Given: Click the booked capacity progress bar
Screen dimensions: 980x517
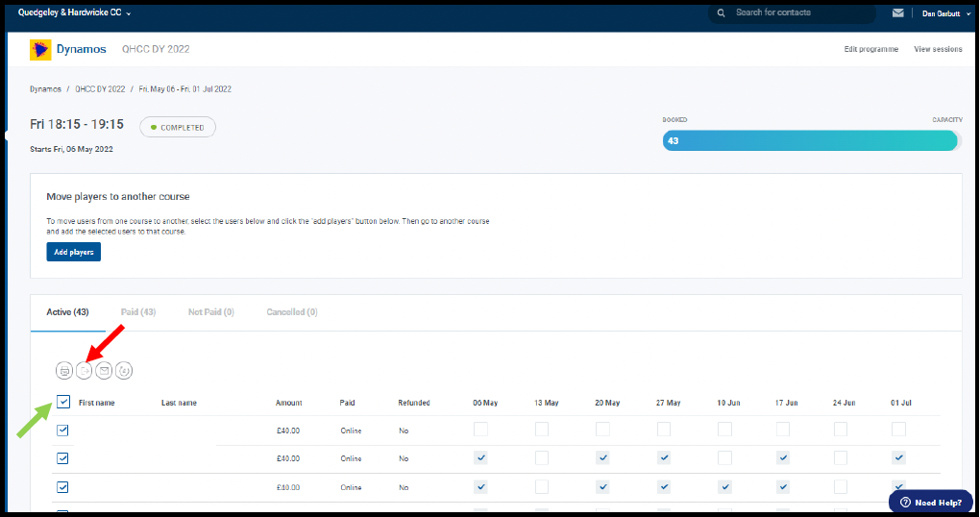Looking at the screenshot, I should tap(810, 140).
